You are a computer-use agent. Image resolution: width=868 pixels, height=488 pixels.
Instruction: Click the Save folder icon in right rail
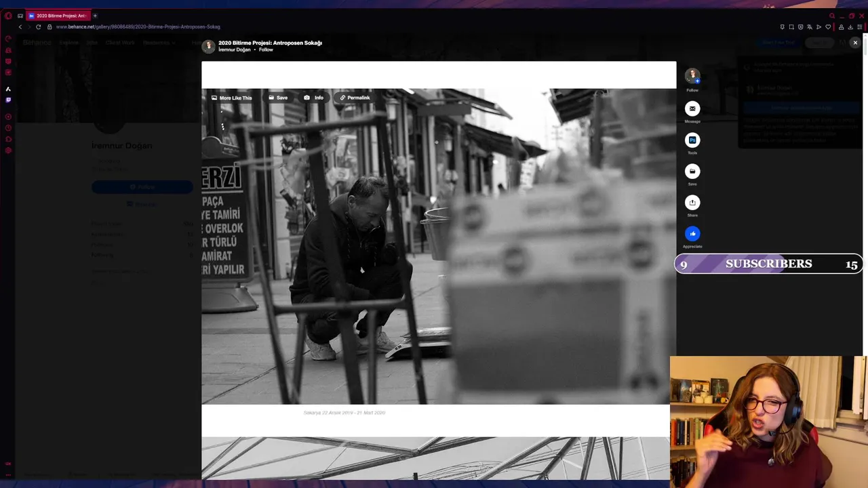pyautogui.click(x=692, y=171)
